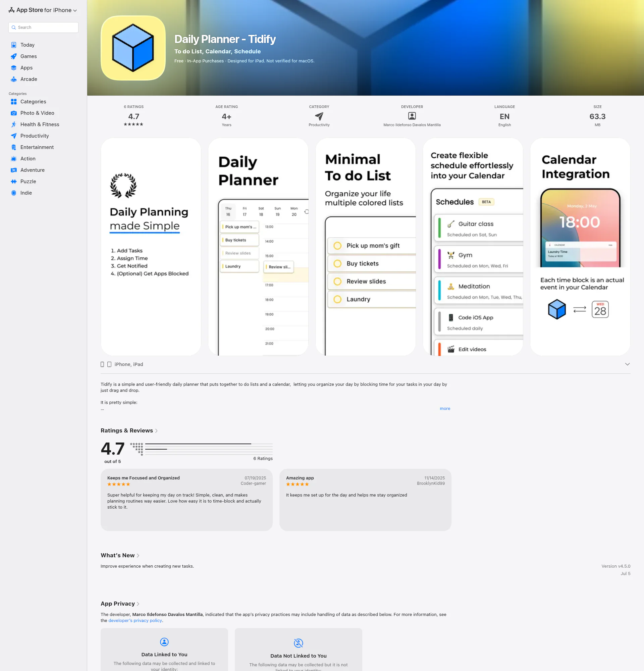Open the Minimal To do List screenshot
Image resolution: width=644 pixels, height=671 pixels.
[x=366, y=247]
